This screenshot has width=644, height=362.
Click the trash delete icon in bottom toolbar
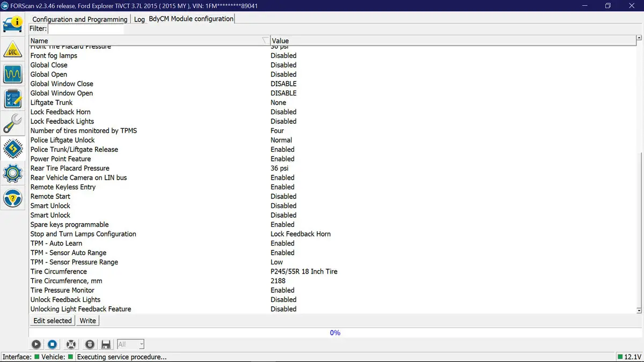coord(90,344)
